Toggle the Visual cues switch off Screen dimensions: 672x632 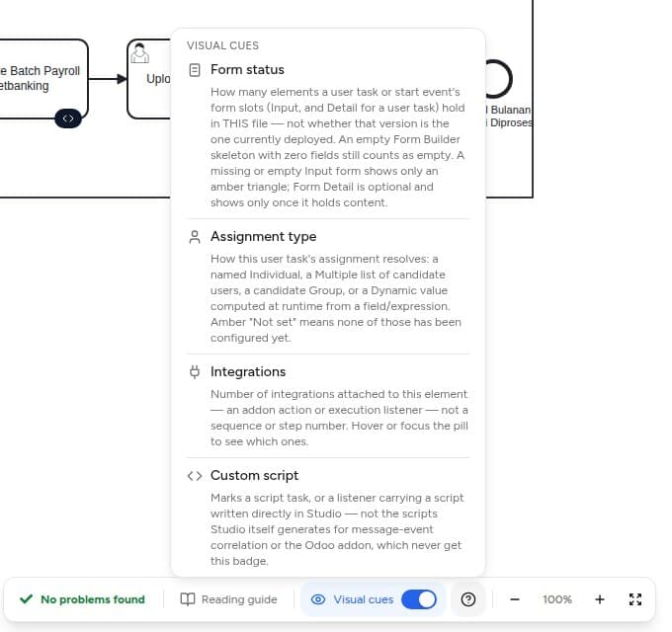tap(419, 599)
